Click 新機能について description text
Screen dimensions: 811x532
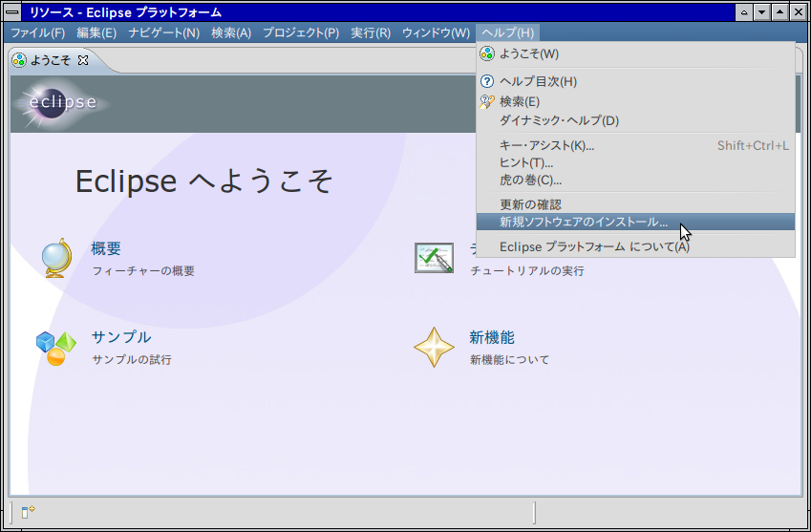pos(509,360)
